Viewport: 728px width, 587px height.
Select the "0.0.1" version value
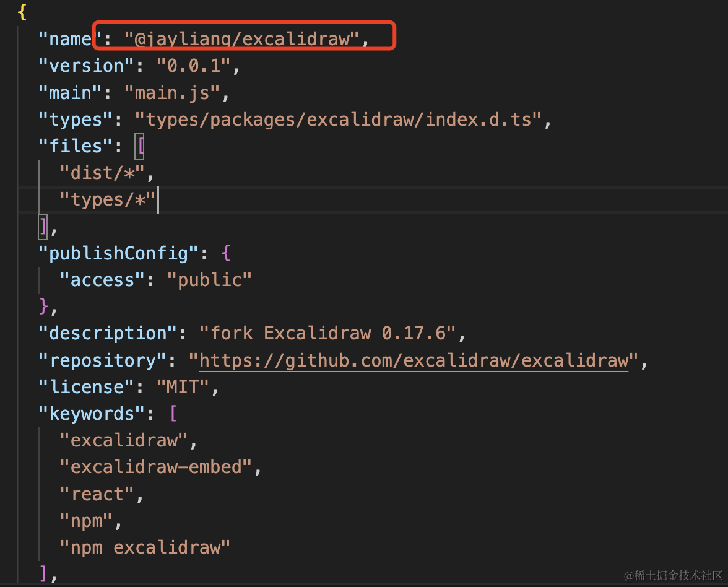pos(194,66)
